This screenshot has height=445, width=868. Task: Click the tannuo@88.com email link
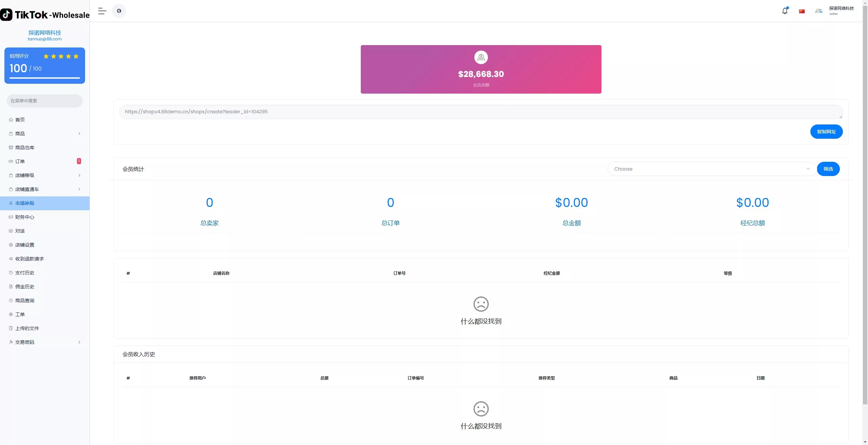[x=45, y=39]
